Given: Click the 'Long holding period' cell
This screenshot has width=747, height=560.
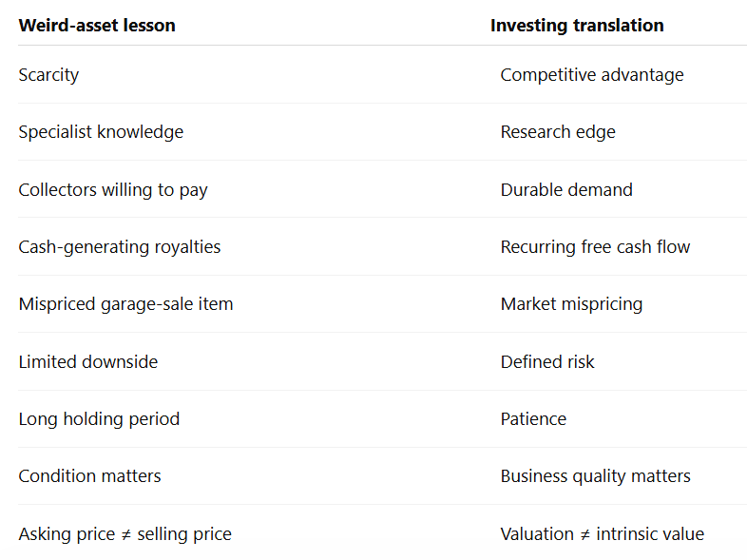Looking at the screenshot, I should click(x=99, y=419).
